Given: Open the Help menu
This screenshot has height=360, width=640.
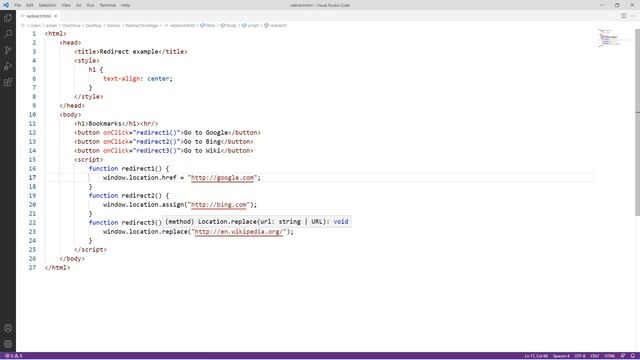Looking at the screenshot, I should (125, 5).
